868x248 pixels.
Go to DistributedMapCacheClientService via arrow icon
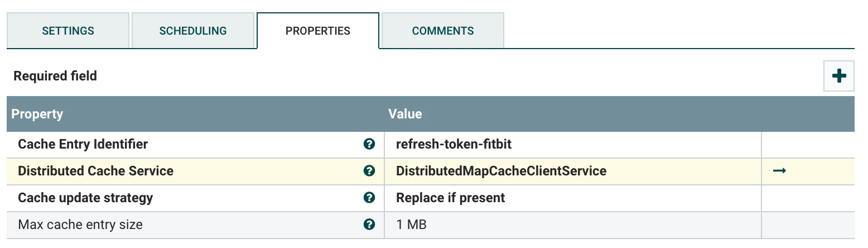coord(779,171)
